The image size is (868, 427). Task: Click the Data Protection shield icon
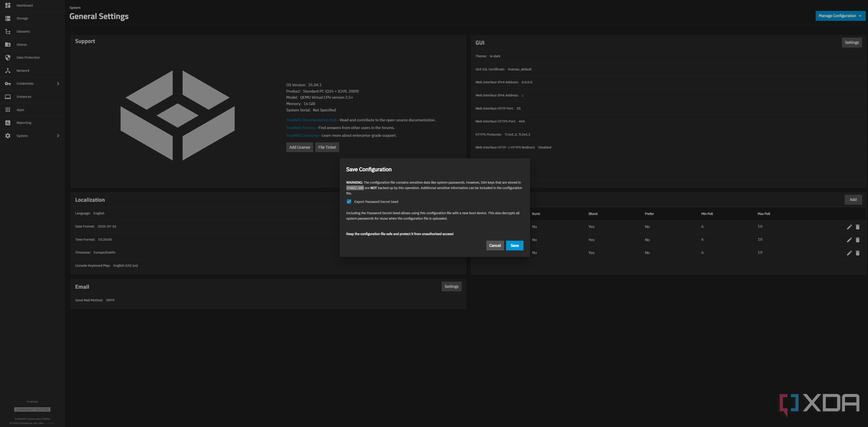click(8, 58)
